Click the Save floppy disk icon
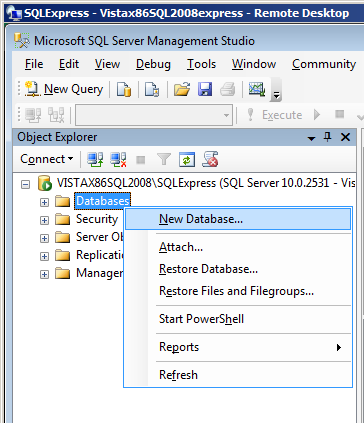 205,89
